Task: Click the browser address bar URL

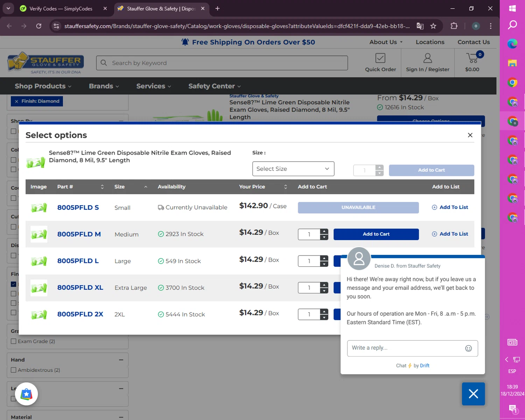Action: pyautogui.click(x=237, y=26)
